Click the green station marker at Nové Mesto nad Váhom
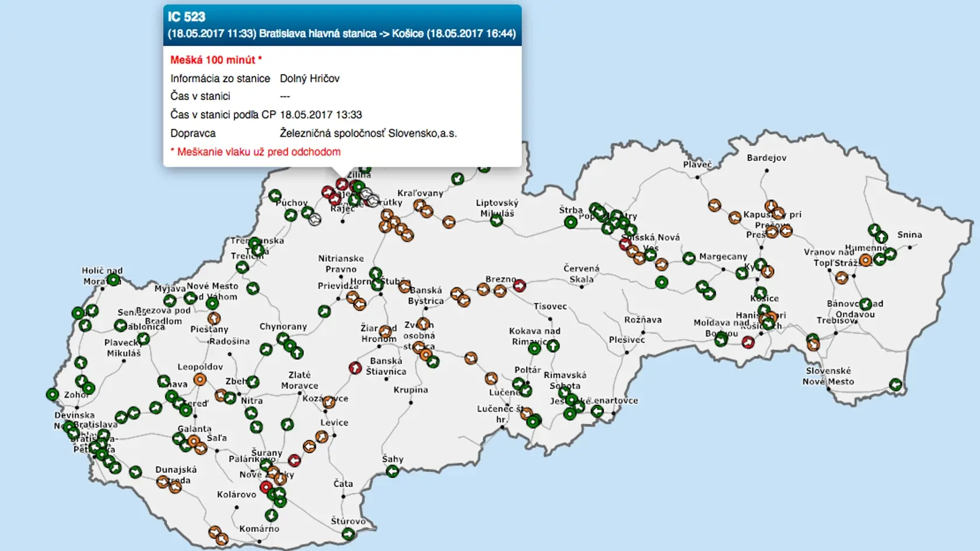980x551 pixels. pos(212,303)
